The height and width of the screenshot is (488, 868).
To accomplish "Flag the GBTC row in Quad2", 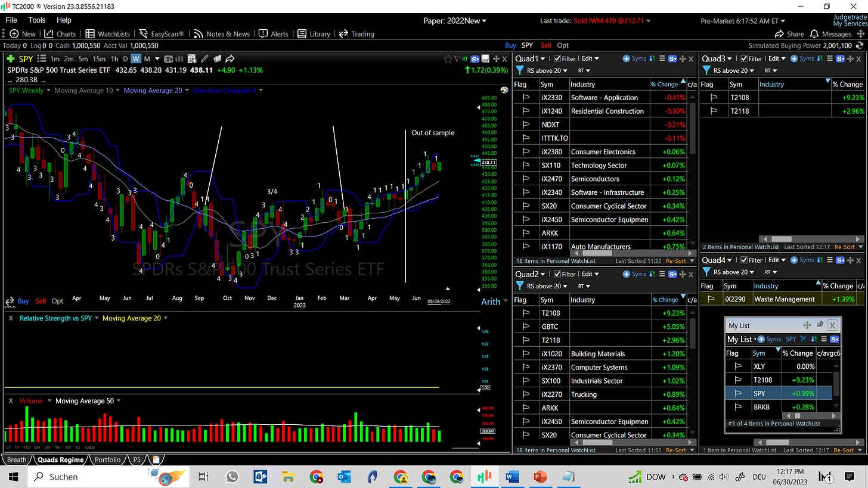I will coord(526,327).
